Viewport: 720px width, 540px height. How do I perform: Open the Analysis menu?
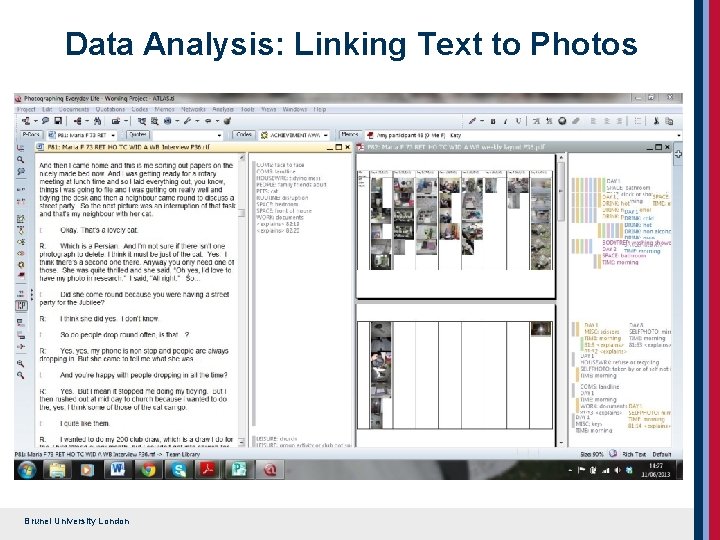(x=223, y=109)
